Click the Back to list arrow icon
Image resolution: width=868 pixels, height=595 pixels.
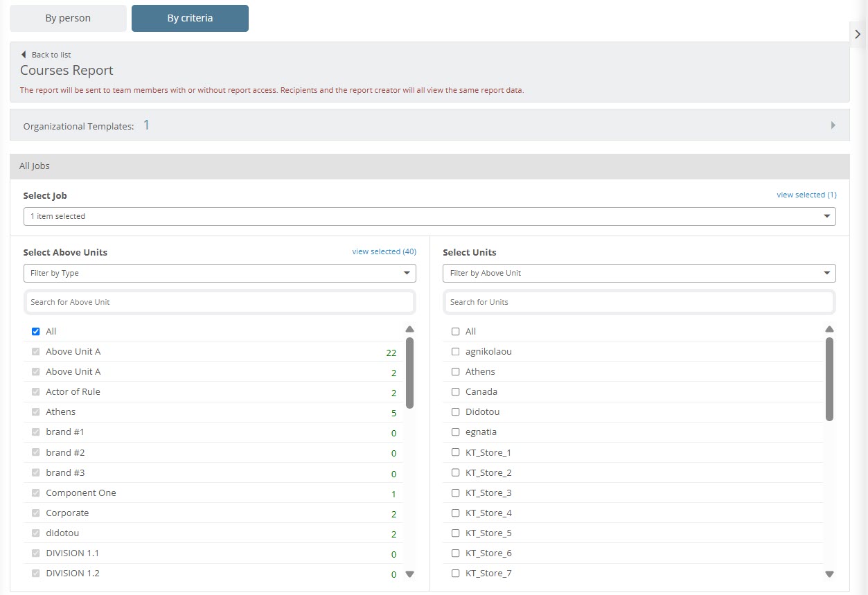pyautogui.click(x=24, y=55)
